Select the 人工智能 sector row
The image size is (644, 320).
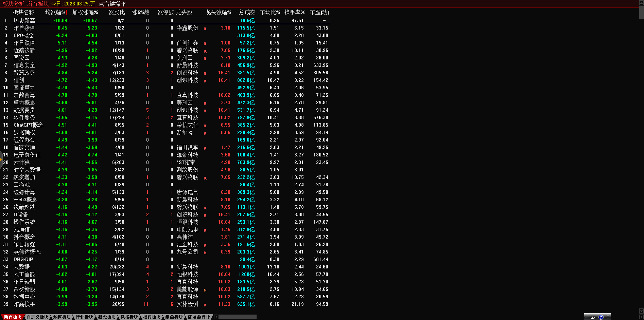click(x=24, y=274)
